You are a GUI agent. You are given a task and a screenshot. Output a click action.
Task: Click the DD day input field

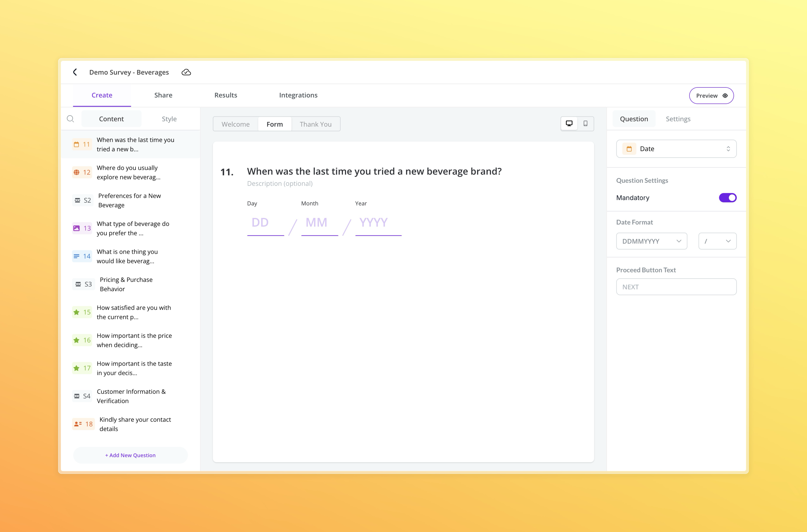point(266,224)
